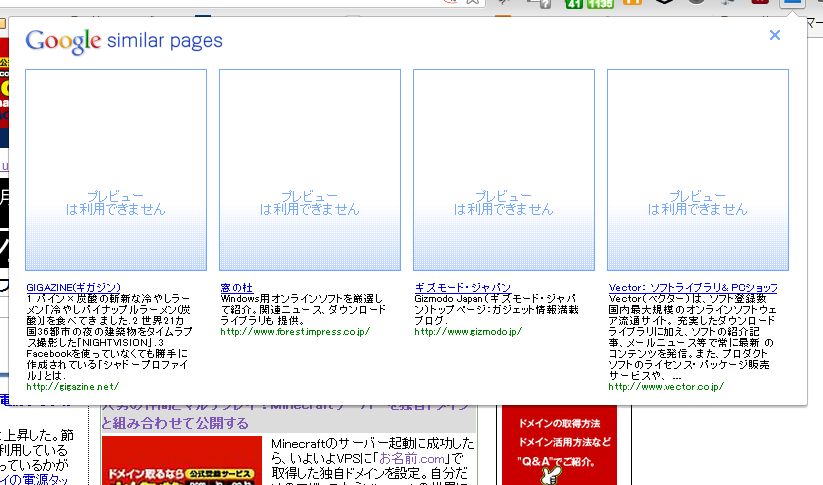Screen dimensions: 823x485
Task: Click the GIGAZINE description text about 冷やしラーメン
Action: [x=109, y=337]
